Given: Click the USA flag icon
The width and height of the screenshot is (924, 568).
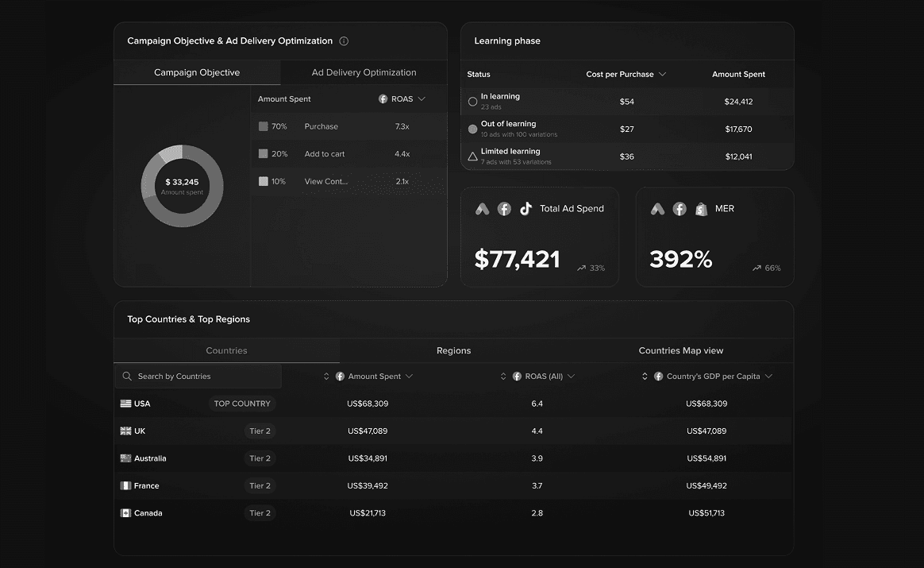Looking at the screenshot, I should [x=125, y=404].
